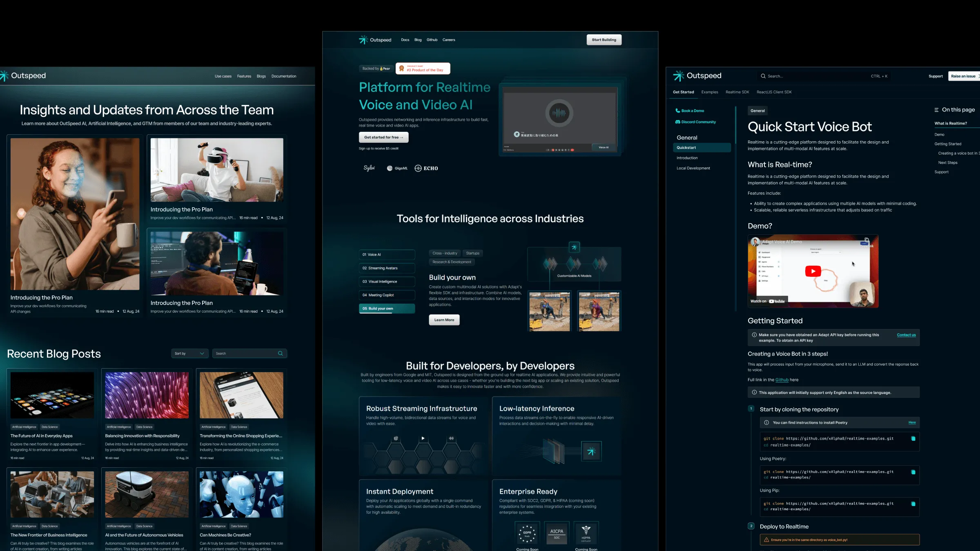980x551 pixels.
Task: Click the play icon in Robust Streaming Infrastructure card
Action: pyautogui.click(x=423, y=438)
